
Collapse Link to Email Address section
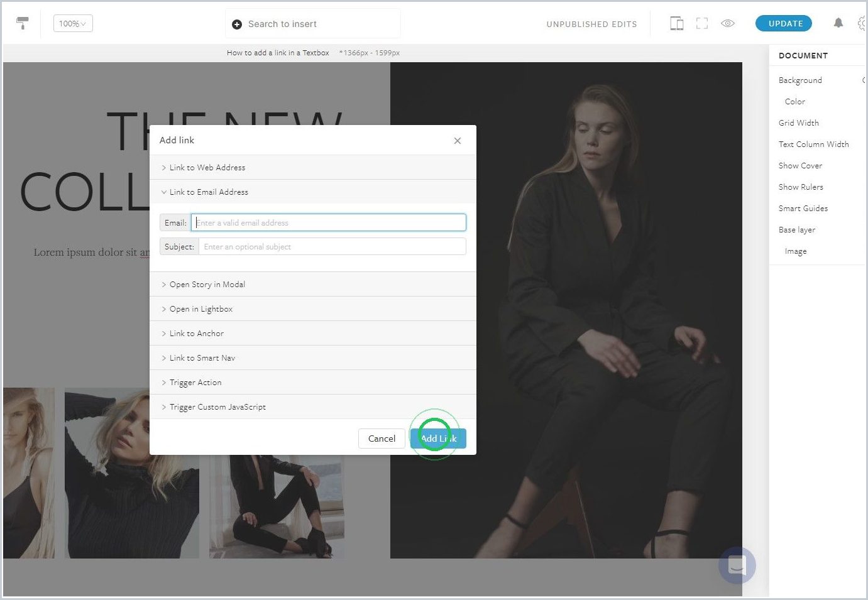(x=312, y=192)
